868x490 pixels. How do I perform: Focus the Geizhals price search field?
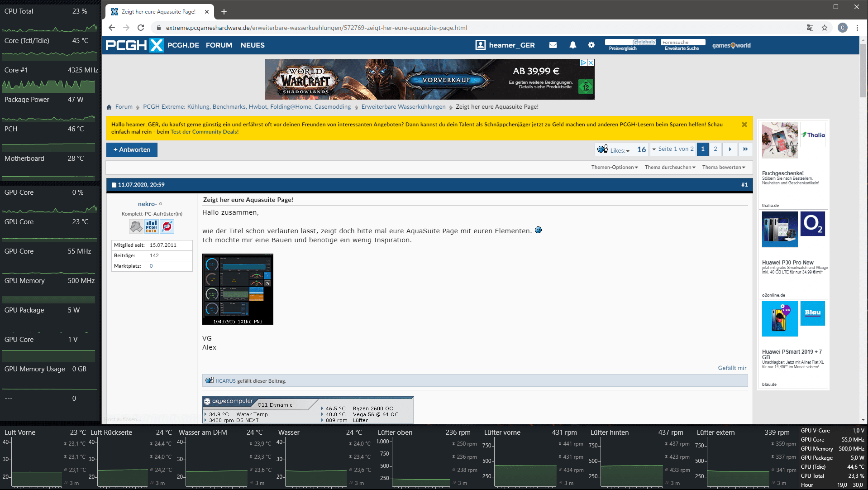[x=630, y=42]
